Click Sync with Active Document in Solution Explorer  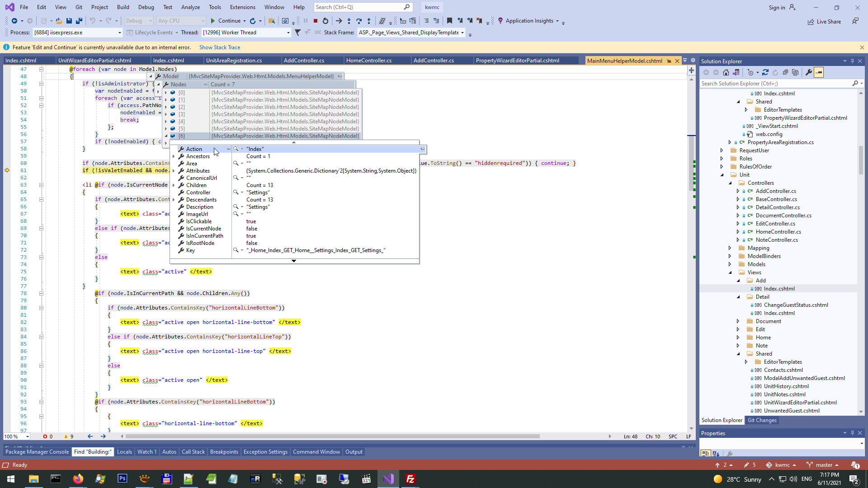tap(765, 72)
